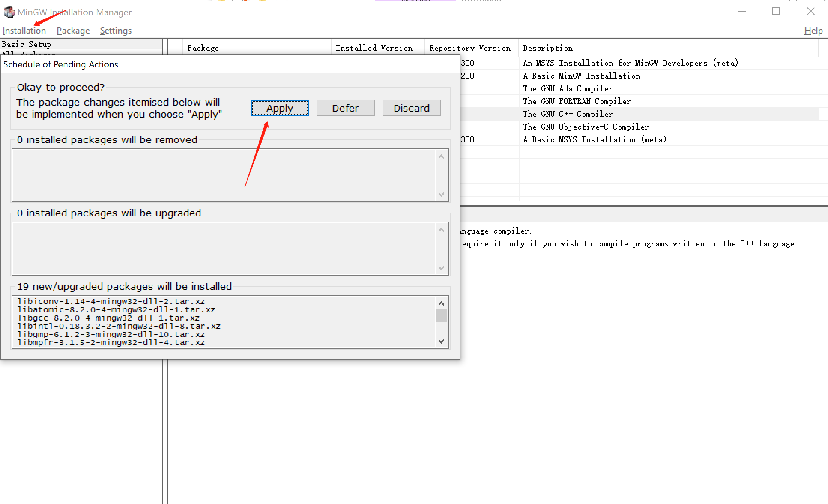Click up arrow in upgraded packages list

(441, 230)
